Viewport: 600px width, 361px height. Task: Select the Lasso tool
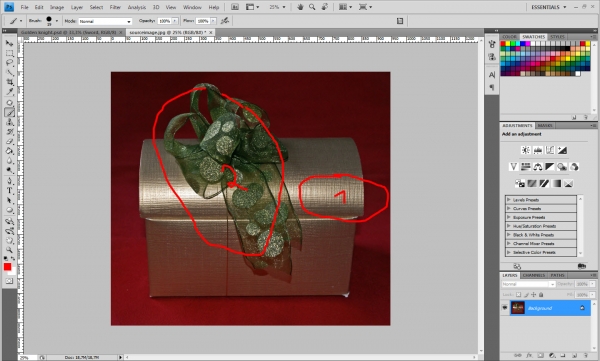(10, 62)
